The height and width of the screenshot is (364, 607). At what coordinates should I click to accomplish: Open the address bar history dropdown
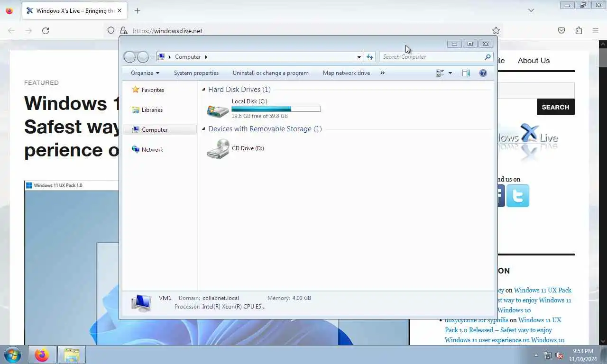359,57
